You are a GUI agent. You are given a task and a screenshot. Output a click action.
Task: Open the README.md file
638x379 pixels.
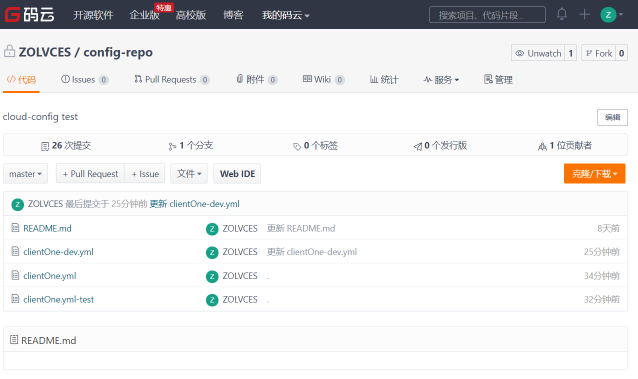(x=47, y=228)
